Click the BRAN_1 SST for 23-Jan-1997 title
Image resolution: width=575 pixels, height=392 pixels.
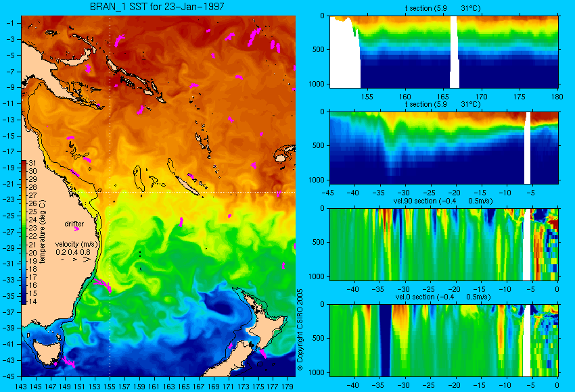(157, 7)
